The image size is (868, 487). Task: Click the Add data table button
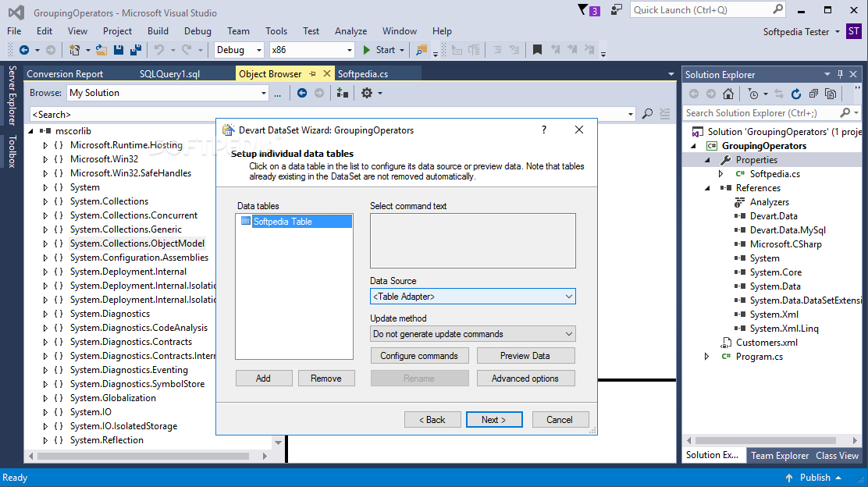point(264,379)
